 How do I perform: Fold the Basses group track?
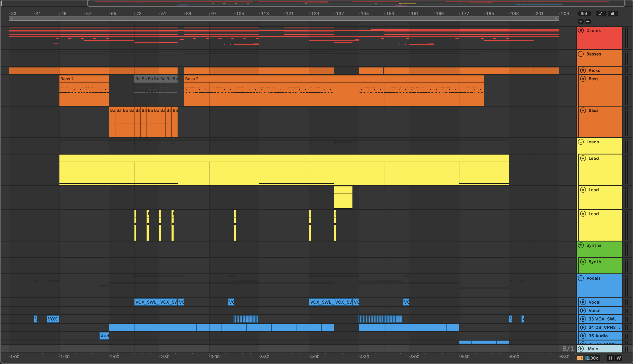coord(581,54)
